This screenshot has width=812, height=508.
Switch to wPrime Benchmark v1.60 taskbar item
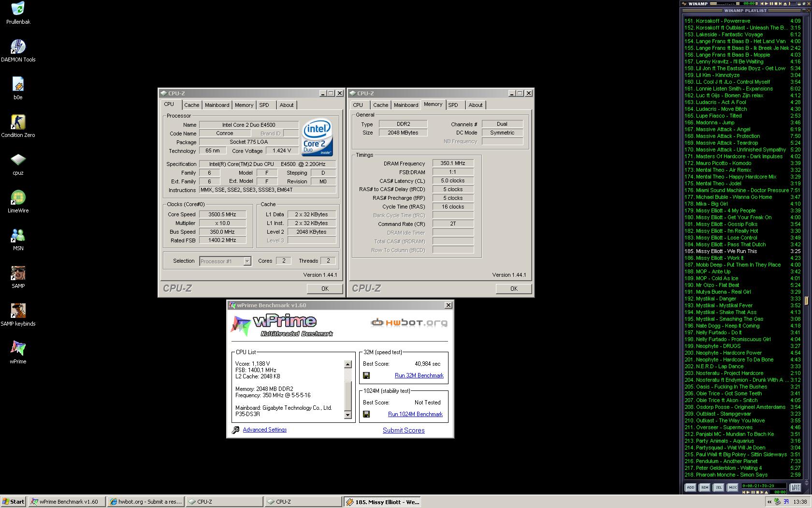click(66, 502)
